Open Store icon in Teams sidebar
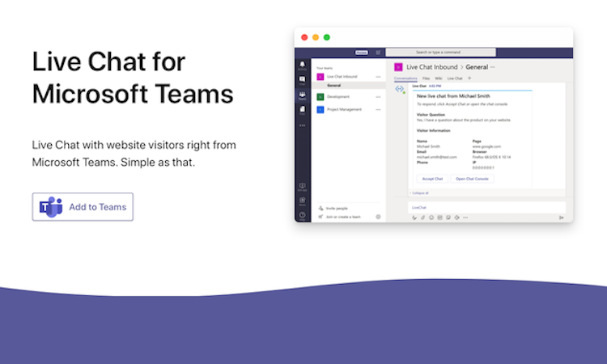Viewport: 607px width, 364px height. pyautogui.click(x=303, y=201)
